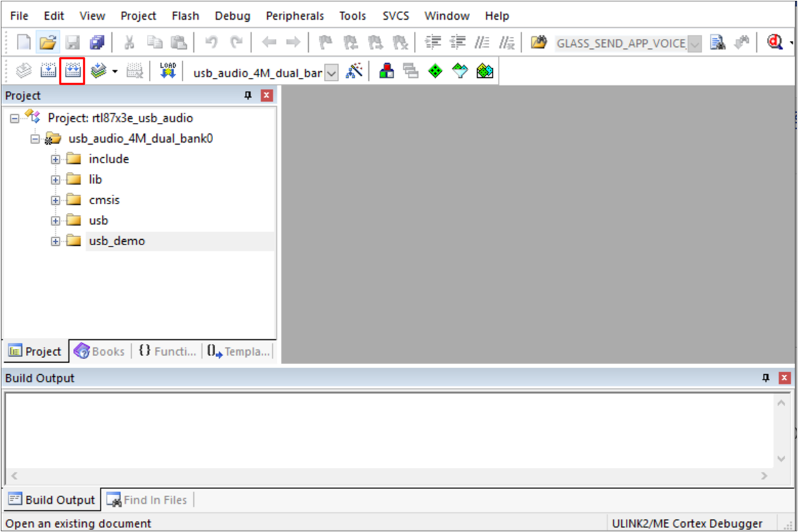Pin the Project panel
Screen dimensions: 798x532
(x=248, y=96)
